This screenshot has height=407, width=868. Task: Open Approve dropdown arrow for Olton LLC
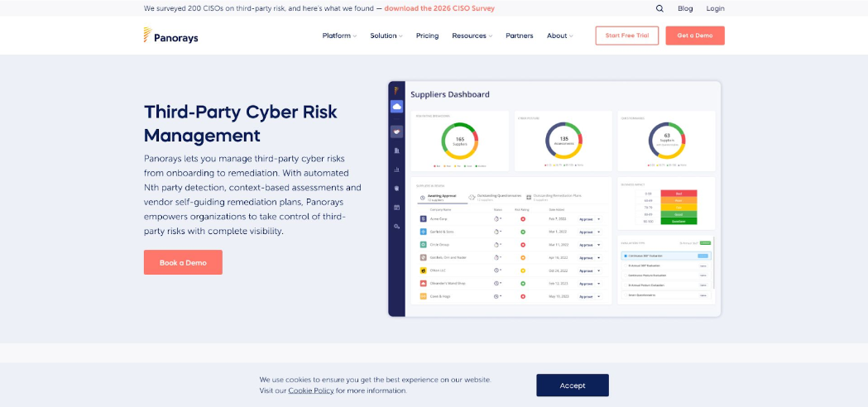pyautogui.click(x=598, y=271)
